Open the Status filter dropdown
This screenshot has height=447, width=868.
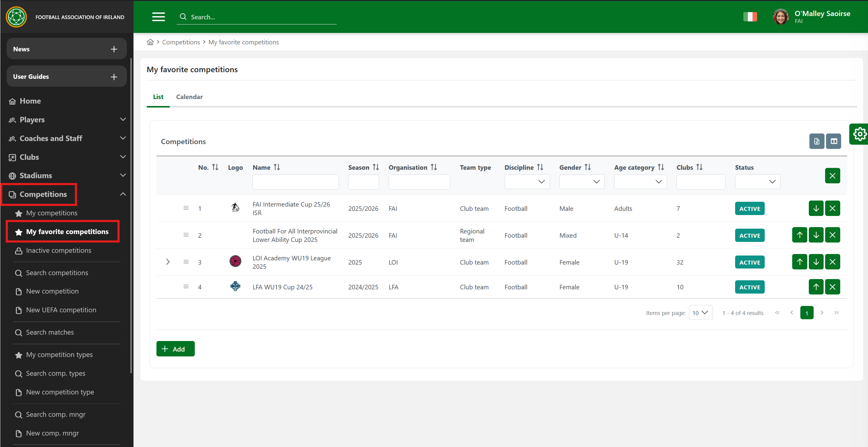click(x=757, y=182)
